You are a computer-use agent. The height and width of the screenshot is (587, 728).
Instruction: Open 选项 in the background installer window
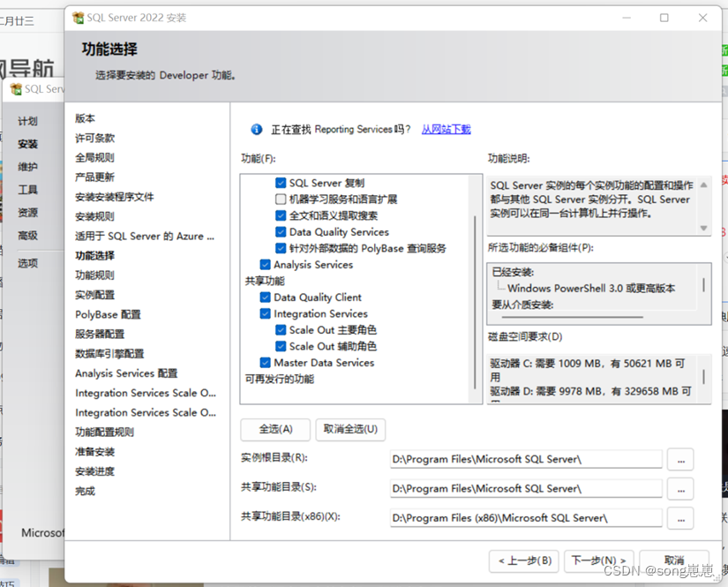pos(28,263)
